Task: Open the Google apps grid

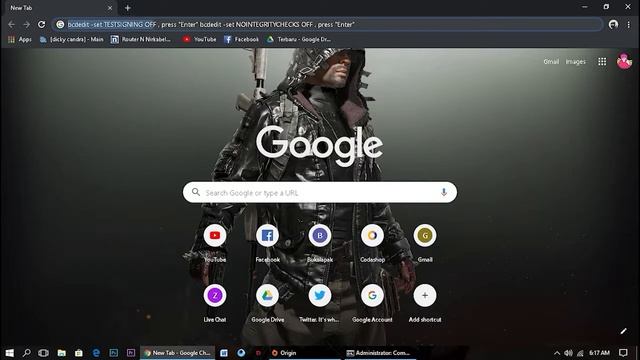Action: pos(602,62)
